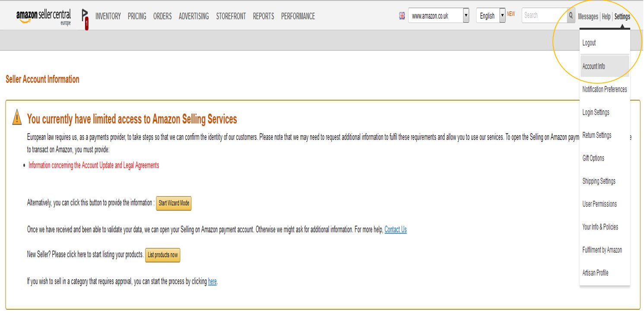Open the Performance menu
Viewport: 644px width, 315px height.
pos(298,16)
